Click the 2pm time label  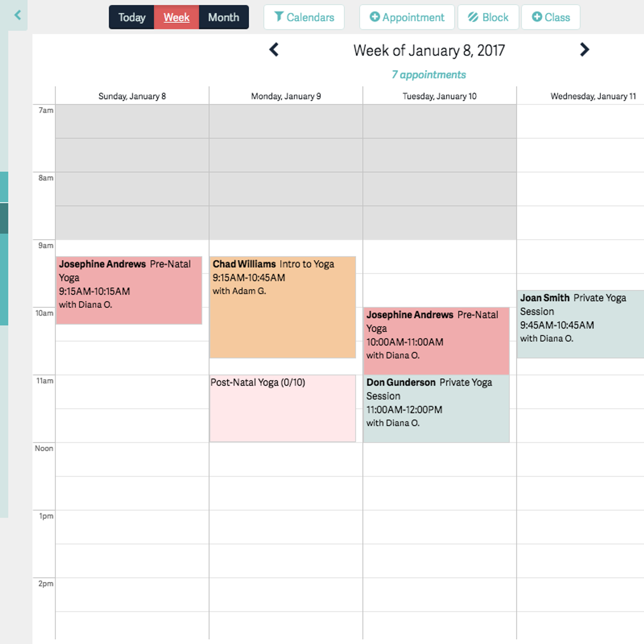coord(45,584)
